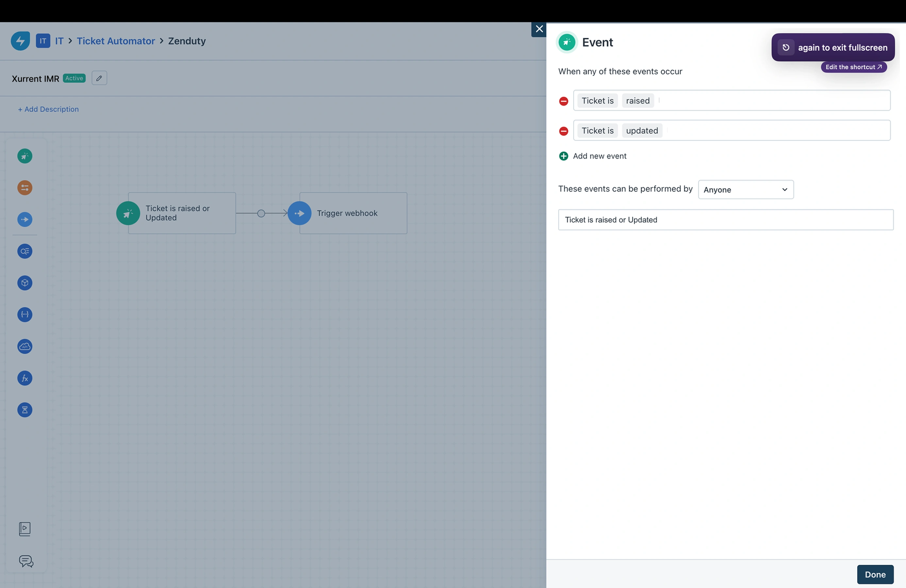Click the green event icon in sidebar
The height and width of the screenshot is (588, 906).
25,156
